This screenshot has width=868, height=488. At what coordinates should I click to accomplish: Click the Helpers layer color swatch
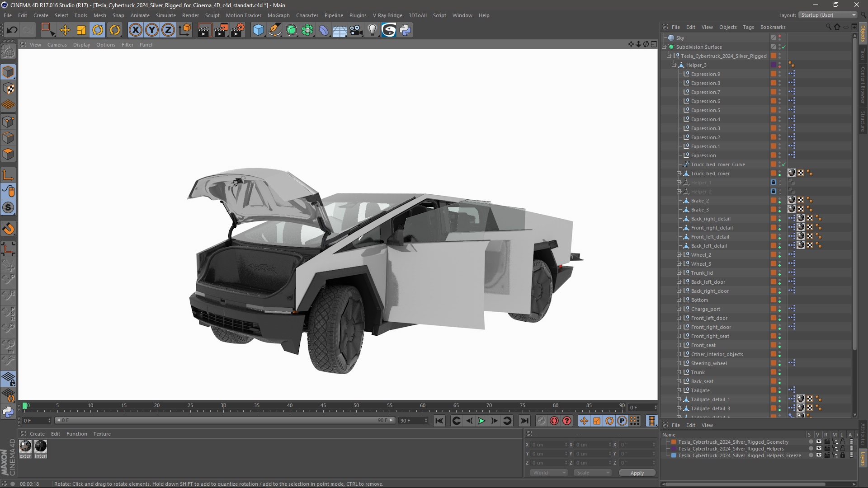(674, 449)
